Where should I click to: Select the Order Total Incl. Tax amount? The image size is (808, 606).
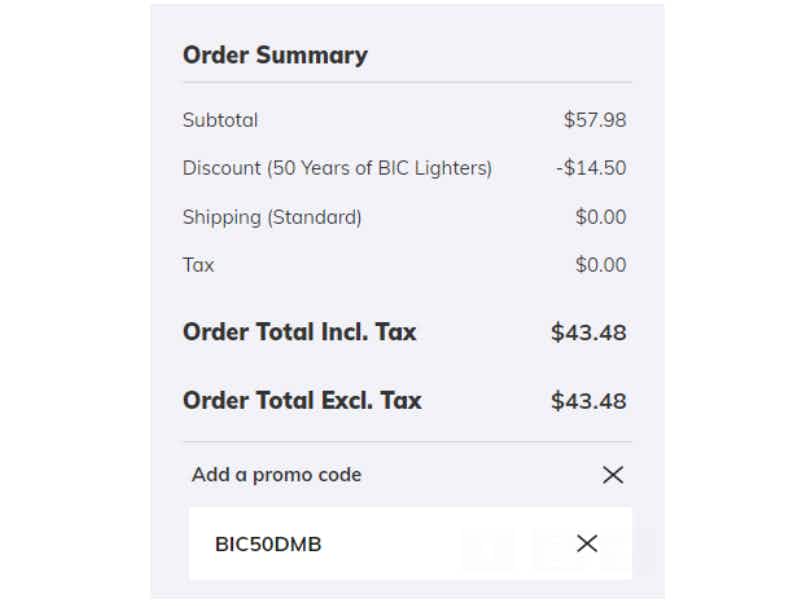(589, 333)
